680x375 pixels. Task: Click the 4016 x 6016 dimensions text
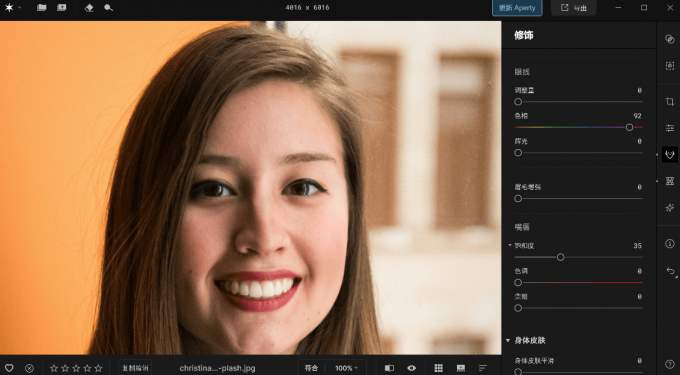307,8
